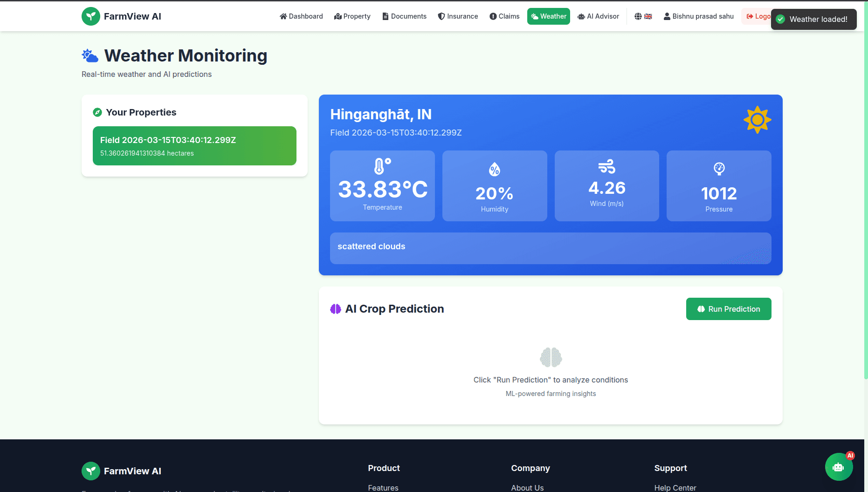Click the cloud icon beside Weather Monitoring heading

coord(90,55)
